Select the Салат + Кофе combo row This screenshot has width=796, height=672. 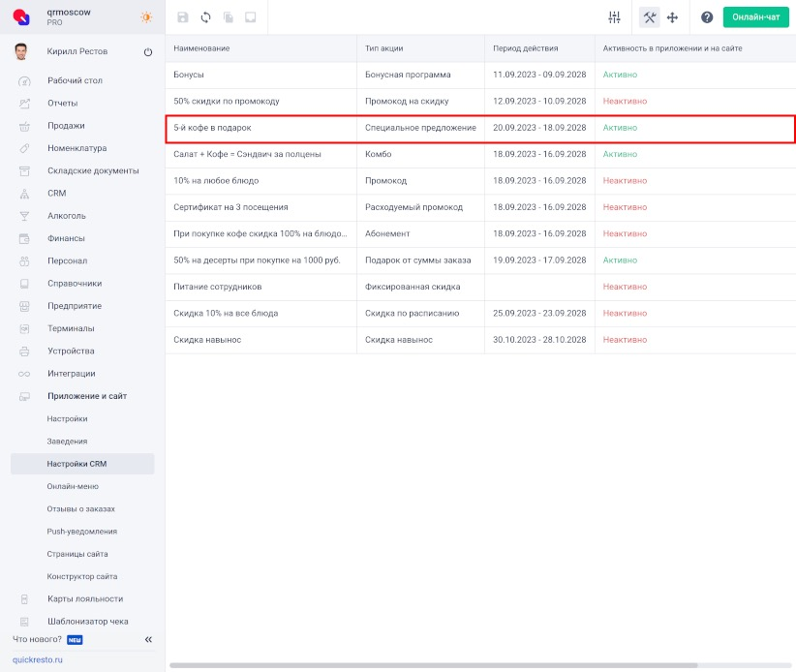pos(480,154)
